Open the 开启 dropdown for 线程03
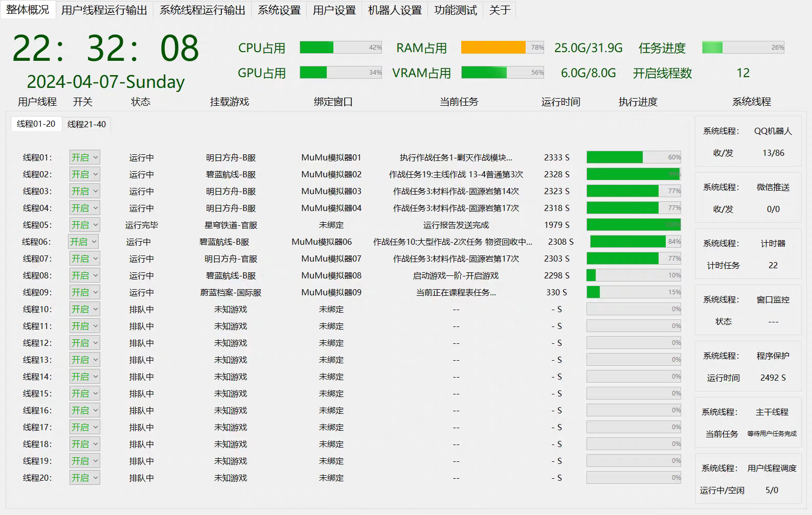This screenshot has width=812, height=515. pyautogui.click(x=84, y=191)
